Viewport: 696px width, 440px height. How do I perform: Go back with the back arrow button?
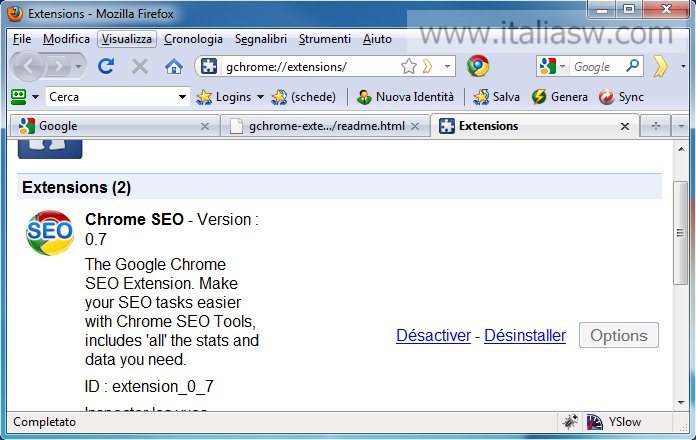point(28,67)
